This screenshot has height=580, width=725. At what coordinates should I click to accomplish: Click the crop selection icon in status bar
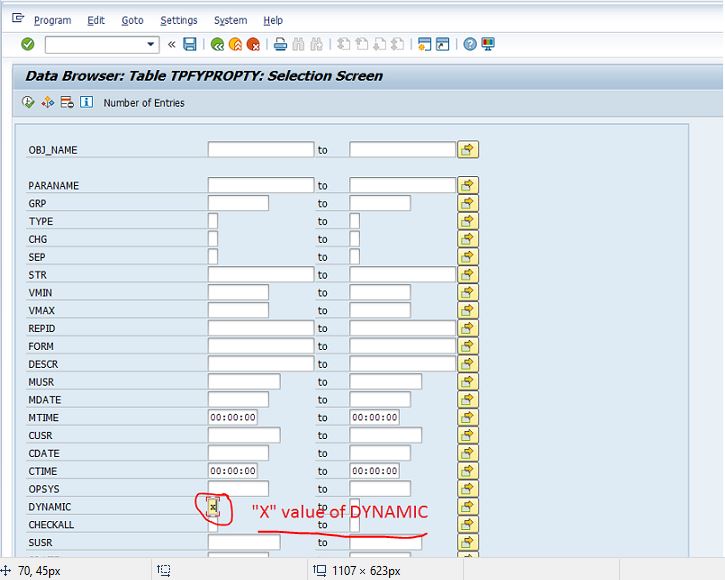pos(164,571)
